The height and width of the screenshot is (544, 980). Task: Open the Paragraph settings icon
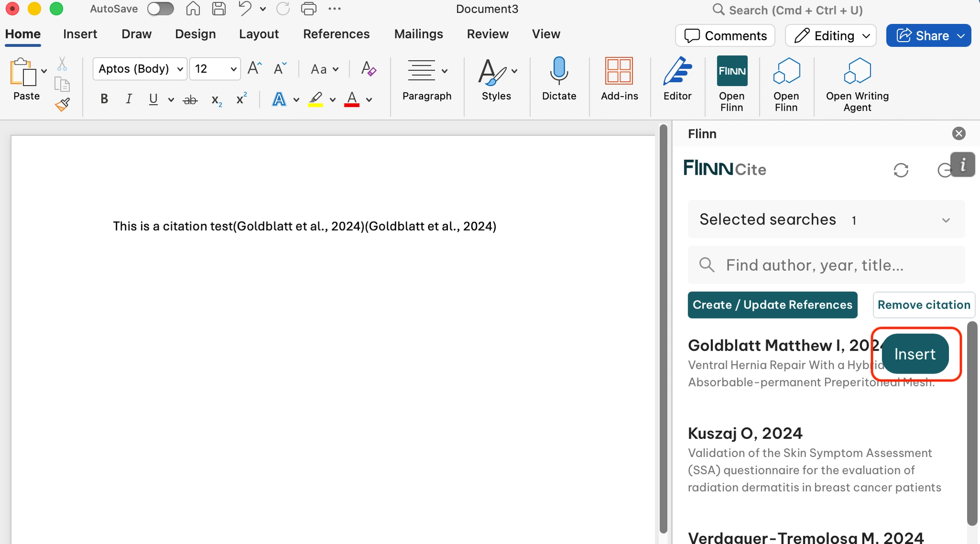point(422,70)
